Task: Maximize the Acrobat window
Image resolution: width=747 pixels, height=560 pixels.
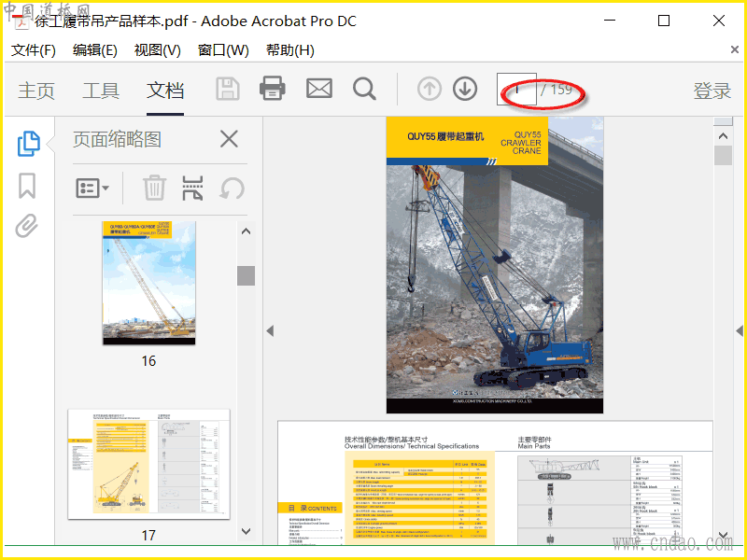Action: click(664, 21)
